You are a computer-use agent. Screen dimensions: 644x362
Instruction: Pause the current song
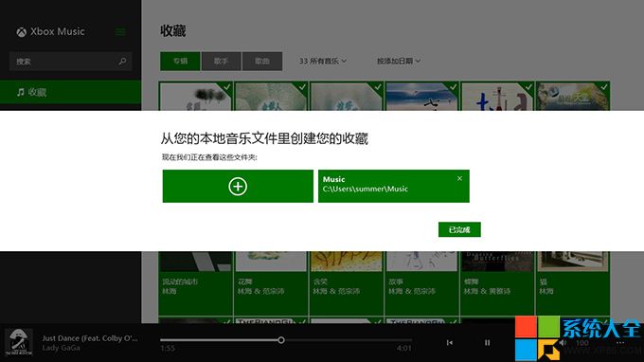coord(487,343)
